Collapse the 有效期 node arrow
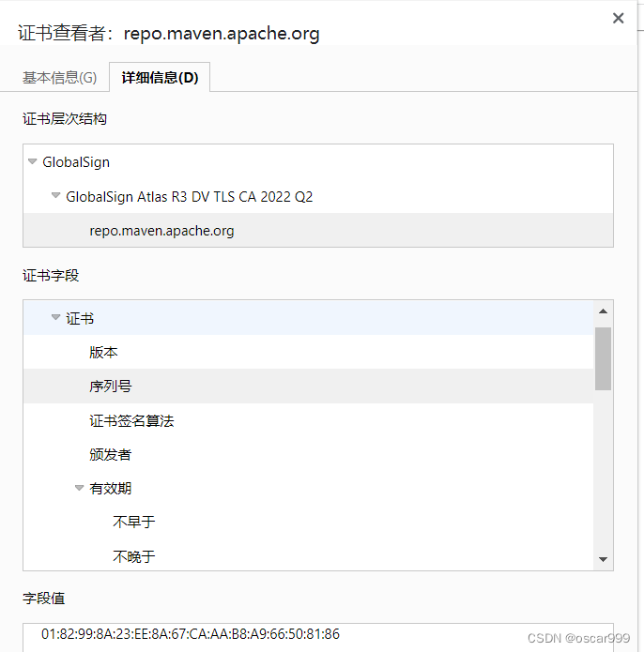Screen dimensions: 644x652 [79, 488]
